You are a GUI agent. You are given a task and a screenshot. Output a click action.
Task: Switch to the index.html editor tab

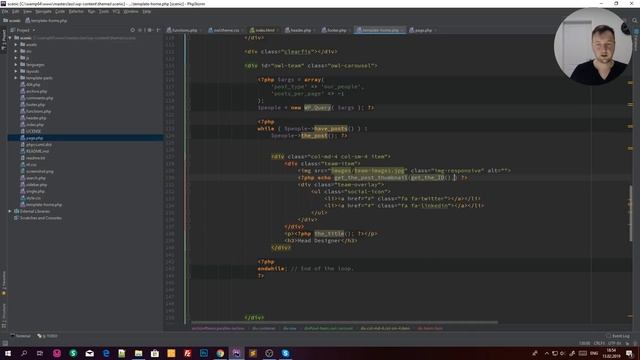(264, 30)
